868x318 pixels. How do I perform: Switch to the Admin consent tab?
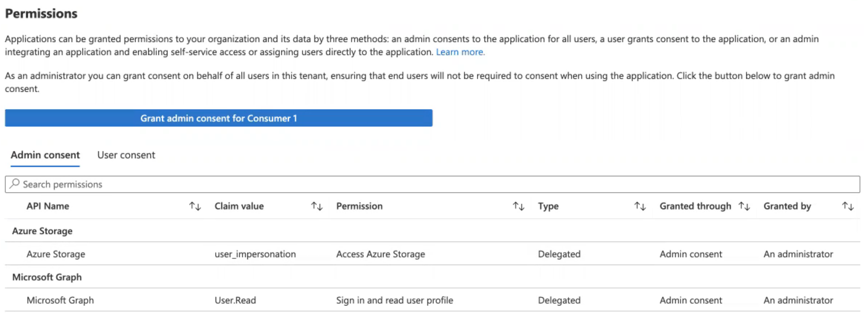[45, 155]
